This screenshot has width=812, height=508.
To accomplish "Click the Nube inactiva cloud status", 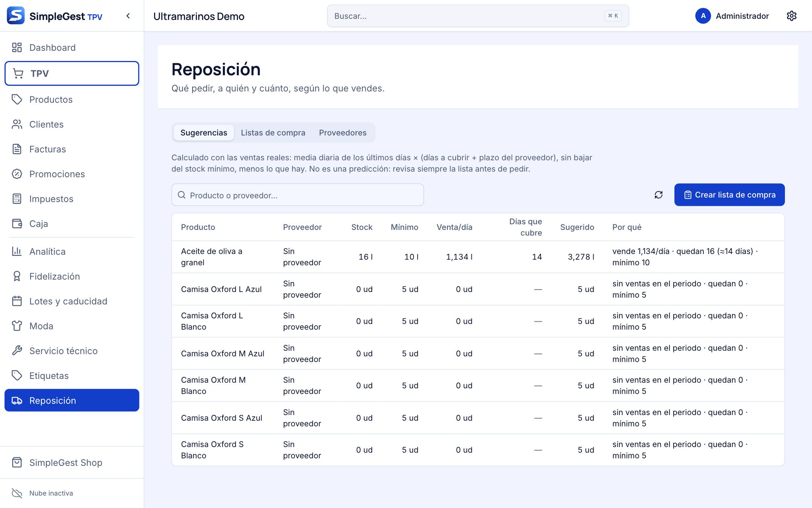I will (42, 493).
